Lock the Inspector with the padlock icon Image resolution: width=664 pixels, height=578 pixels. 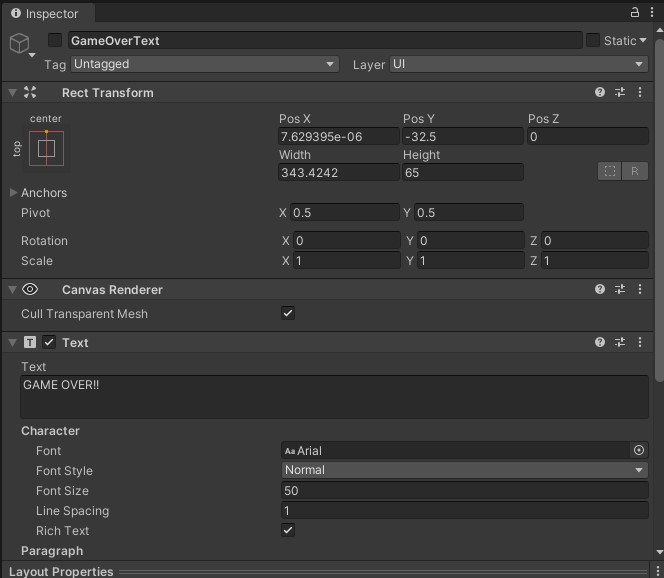pyautogui.click(x=634, y=12)
